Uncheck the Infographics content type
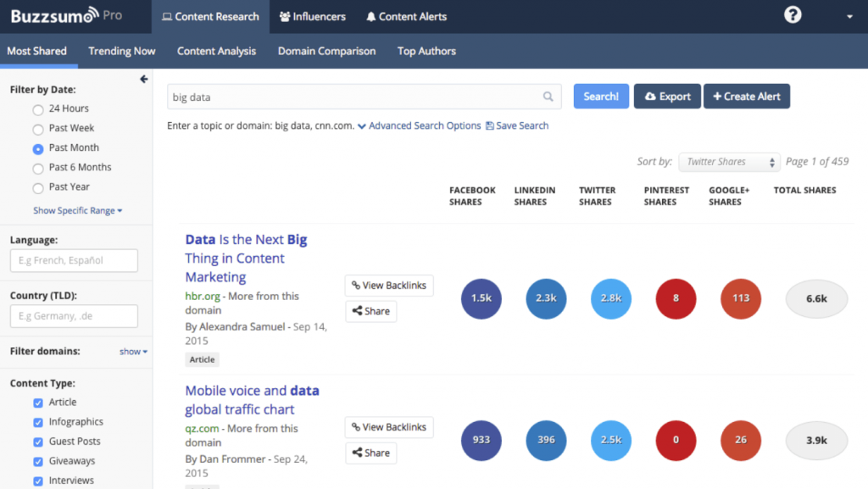This screenshot has height=489, width=868. (x=38, y=422)
